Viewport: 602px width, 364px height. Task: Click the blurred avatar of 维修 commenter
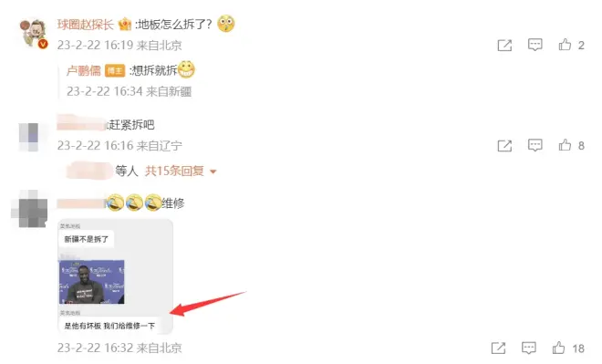[29, 209]
